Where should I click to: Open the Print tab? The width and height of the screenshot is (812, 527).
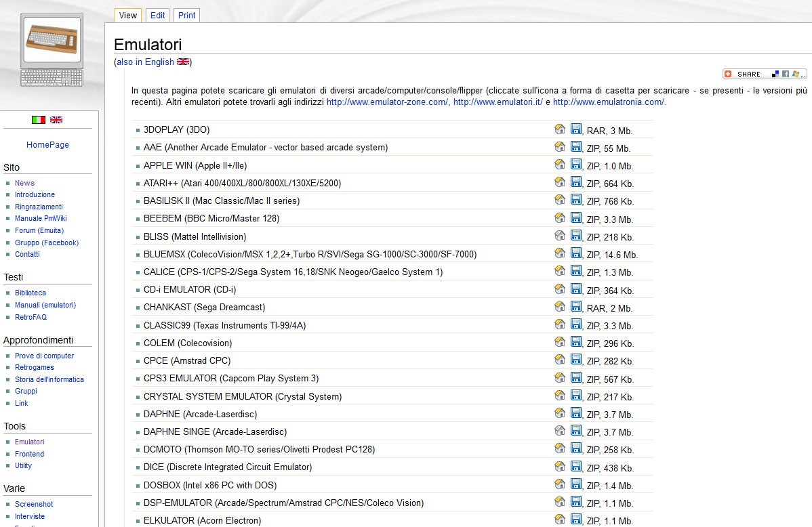pyautogui.click(x=186, y=15)
